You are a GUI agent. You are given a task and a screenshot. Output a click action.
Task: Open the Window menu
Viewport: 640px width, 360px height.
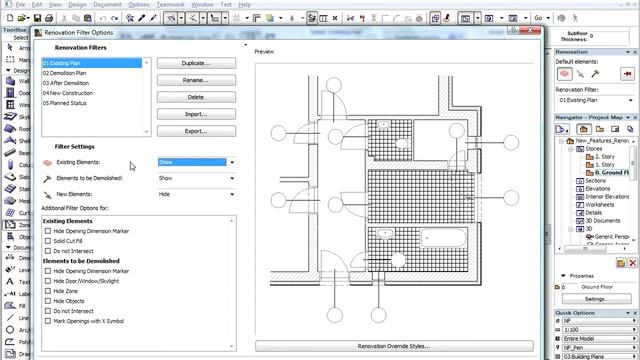202,4
